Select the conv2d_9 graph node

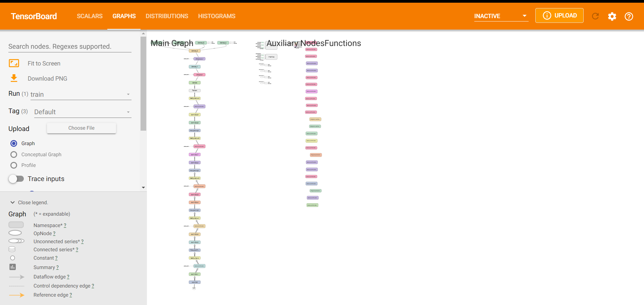(195, 115)
